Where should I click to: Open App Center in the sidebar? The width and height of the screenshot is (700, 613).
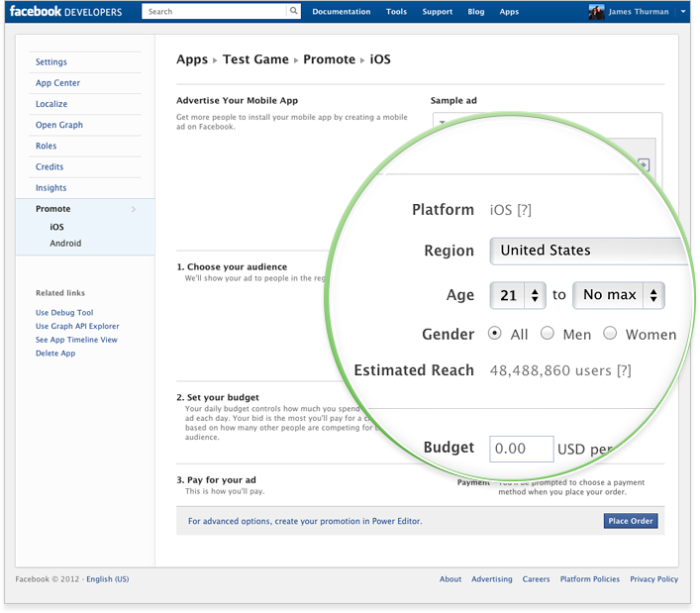[x=58, y=83]
